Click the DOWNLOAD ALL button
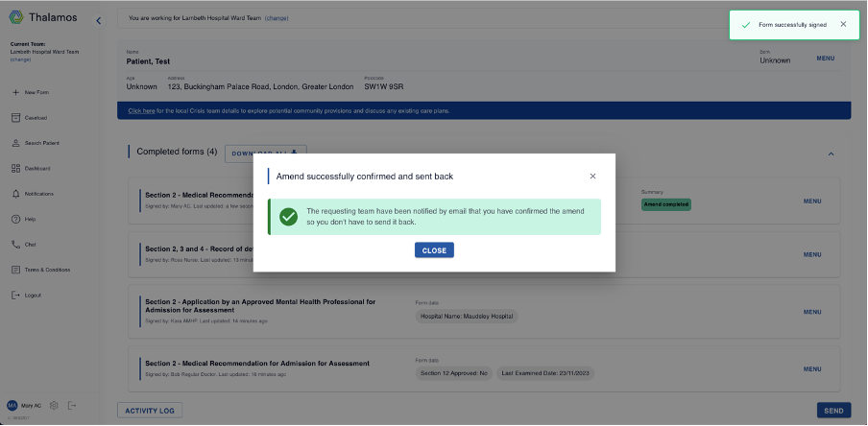868x426 pixels. pos(266,154)
